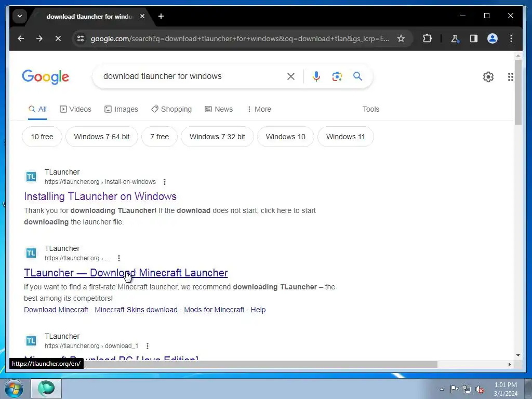Open the Extensions puzzle icon

pyautogui.click(x=427, y=38)
